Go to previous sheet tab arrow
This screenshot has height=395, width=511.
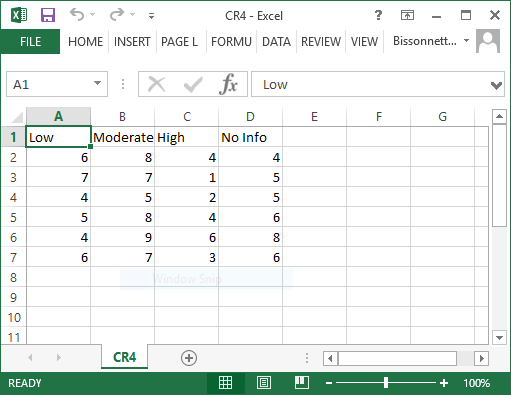30,358
